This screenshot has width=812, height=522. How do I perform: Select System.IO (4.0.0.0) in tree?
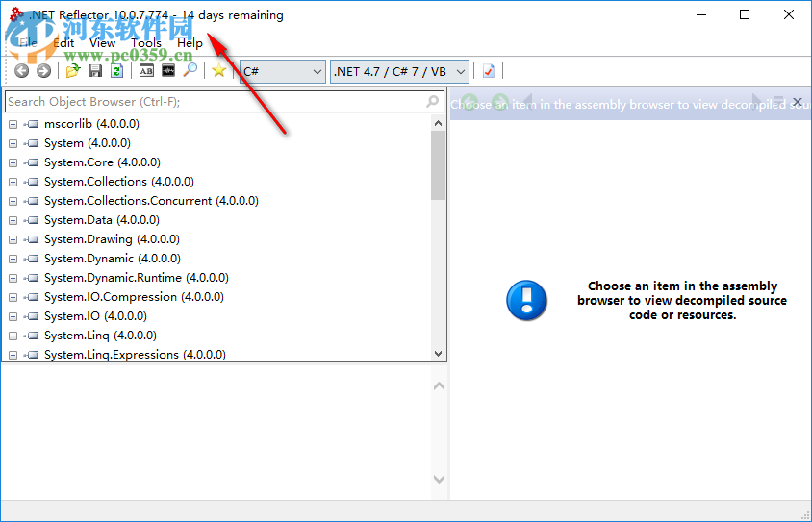tap(95, 316)
